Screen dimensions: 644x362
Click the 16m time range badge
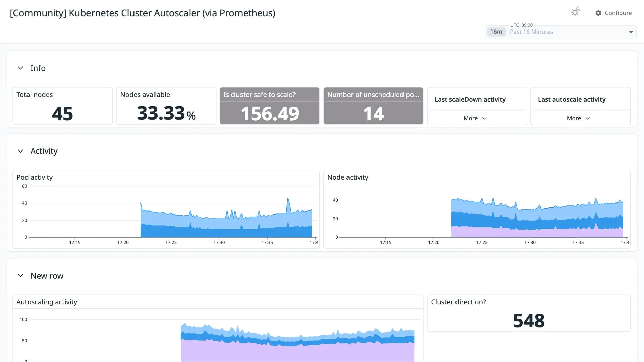pos(496,32)
